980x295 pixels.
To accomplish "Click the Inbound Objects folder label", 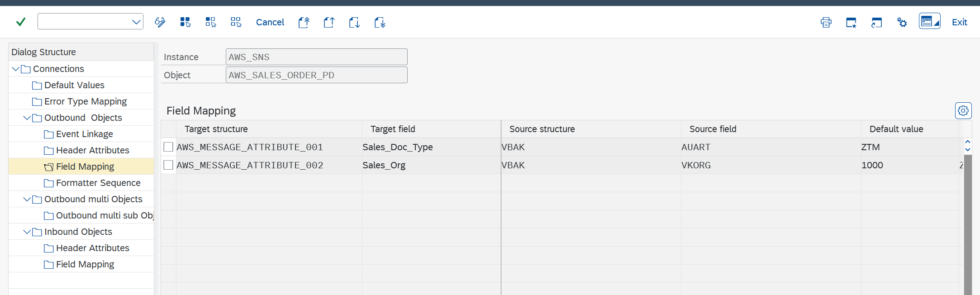I will point(78,232).
